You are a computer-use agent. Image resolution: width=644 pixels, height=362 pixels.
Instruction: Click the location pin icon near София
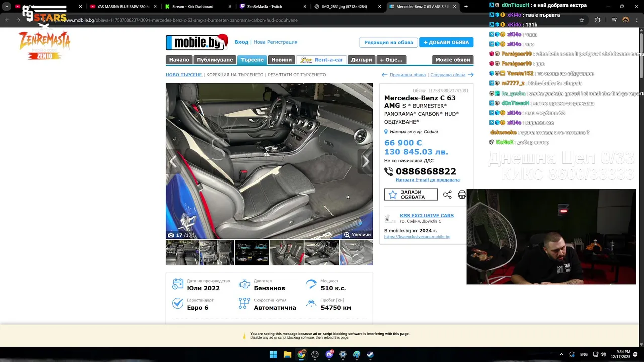click(x=386, y=132)
